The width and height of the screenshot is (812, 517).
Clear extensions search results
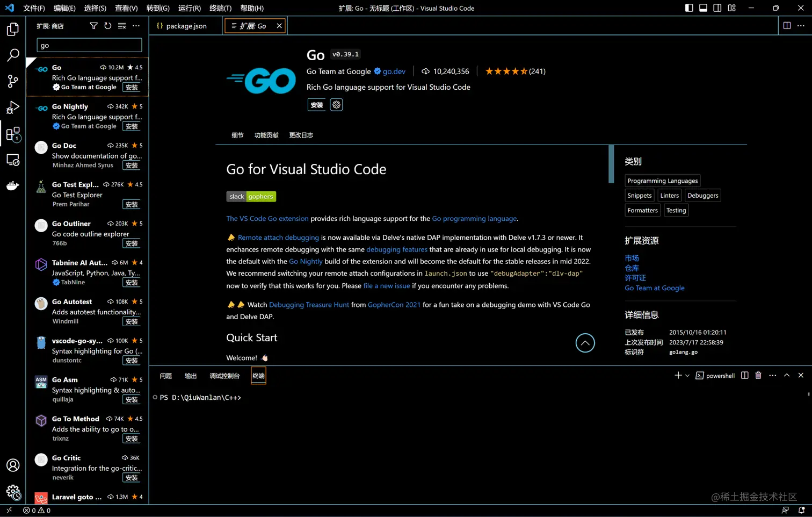click(x=122, y=26)
